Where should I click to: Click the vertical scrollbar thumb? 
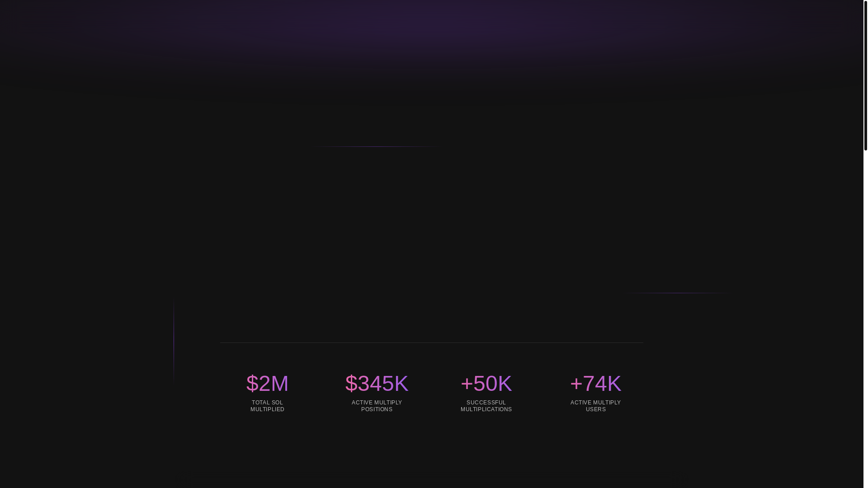[x=865, y=75]
